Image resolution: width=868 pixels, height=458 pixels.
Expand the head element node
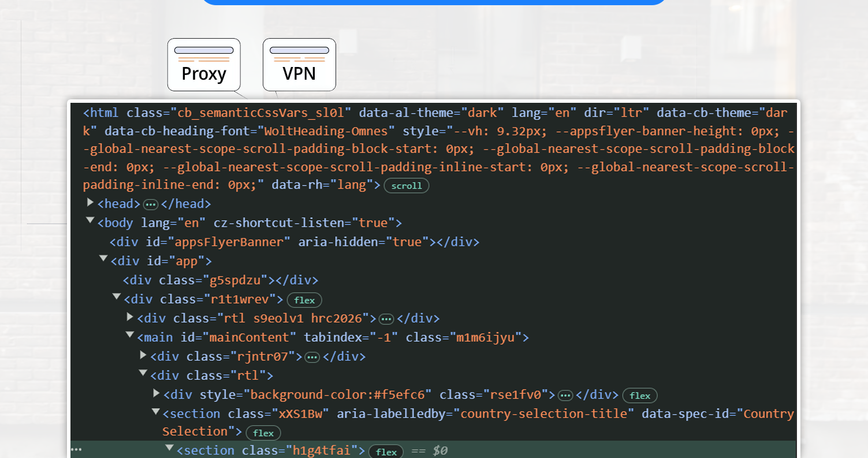tap(90, 203)
